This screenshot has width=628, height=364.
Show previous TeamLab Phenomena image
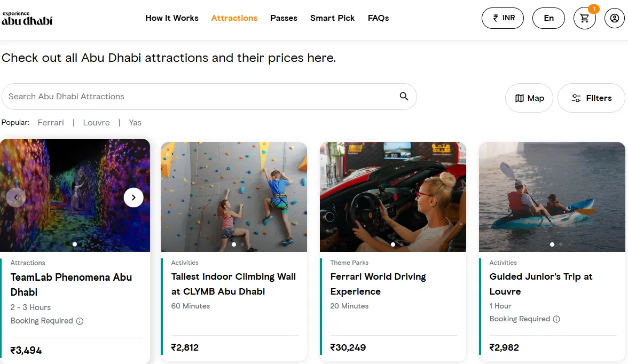[x=16, y=197]
